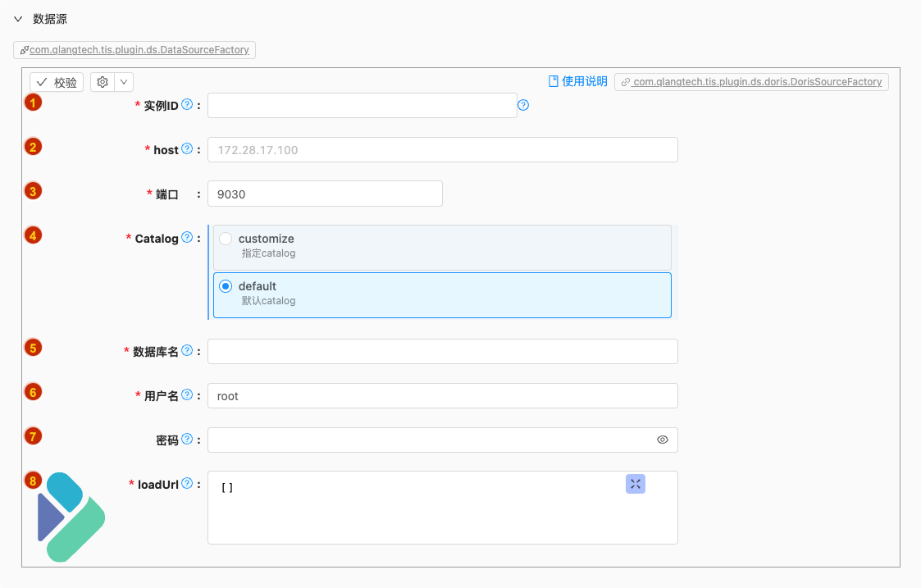
Task: Open help tooltip for 密码
Action: click(187, 439)
